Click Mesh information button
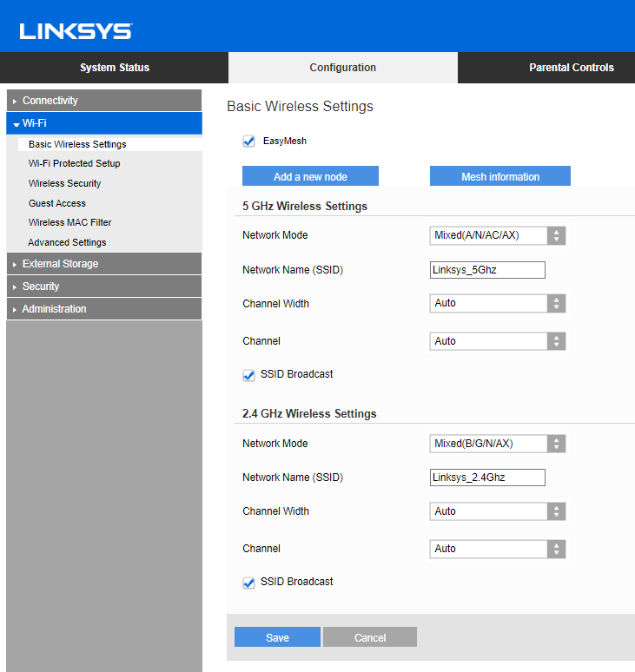The image size is (635, 672). tap(500, 176)
